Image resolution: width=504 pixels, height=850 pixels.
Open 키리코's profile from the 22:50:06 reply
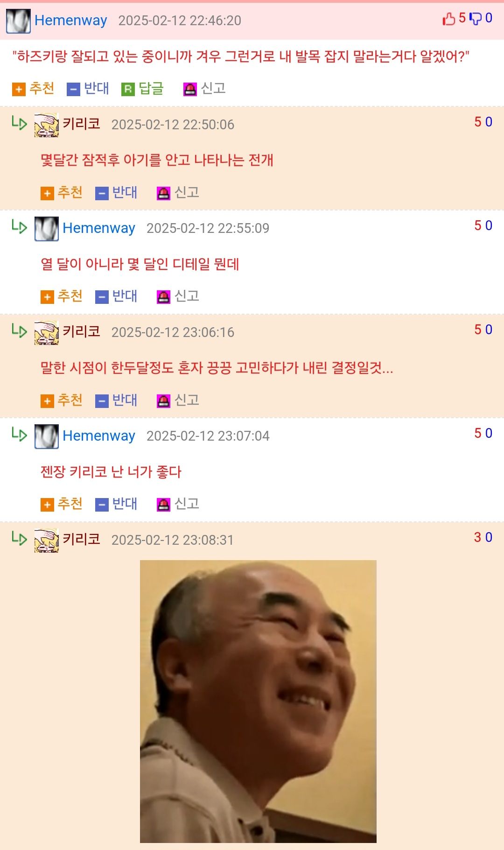click(x=82, y=124)
